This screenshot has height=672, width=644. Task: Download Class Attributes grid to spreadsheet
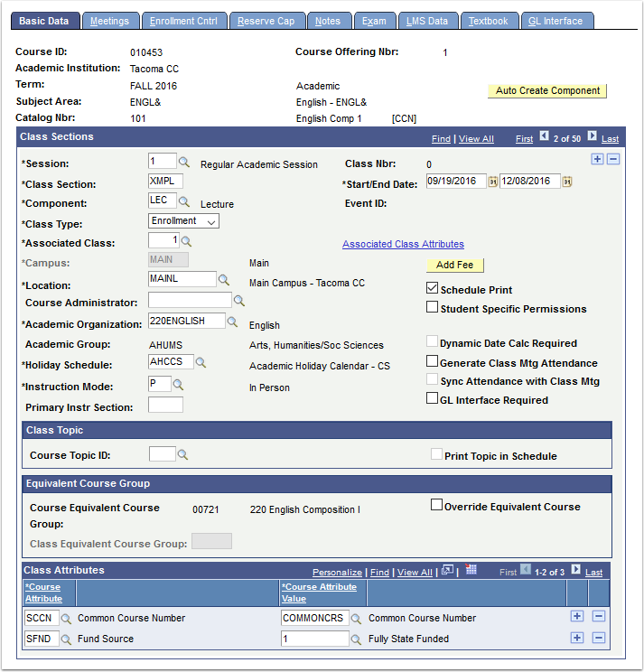(471, 570)
